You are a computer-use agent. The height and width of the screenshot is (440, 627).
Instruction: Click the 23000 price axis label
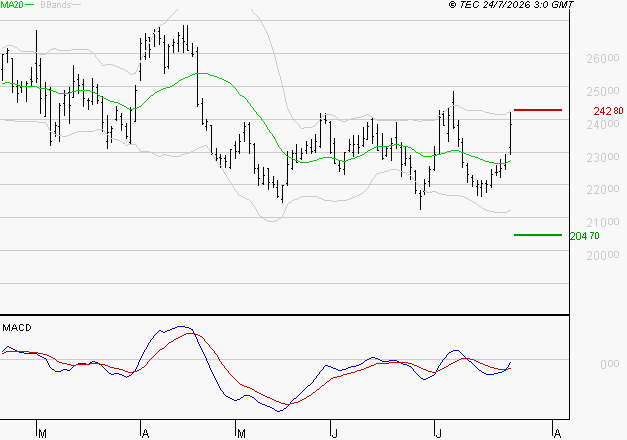pos(603,158)
